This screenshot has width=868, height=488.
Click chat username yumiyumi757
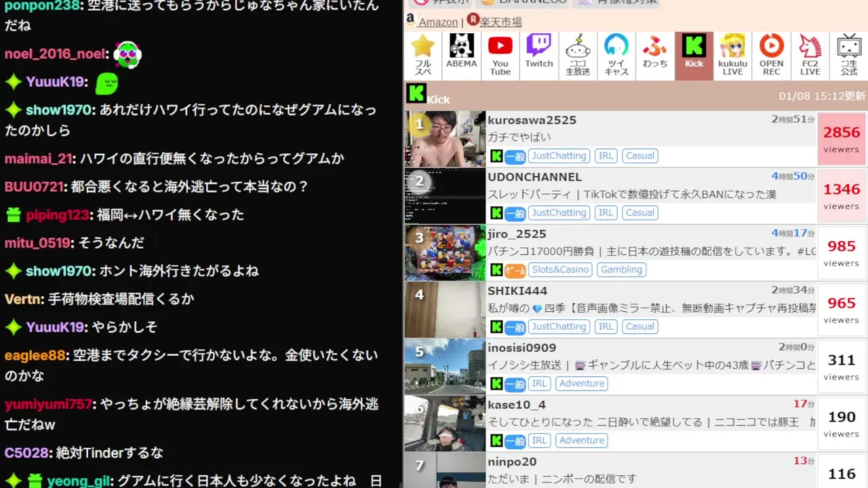pos(48,404)
